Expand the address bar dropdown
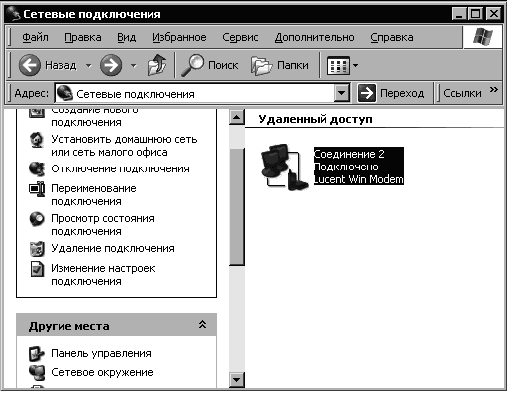Image resolution: width=508 pixels, height=393 pixels. [342, 93]
